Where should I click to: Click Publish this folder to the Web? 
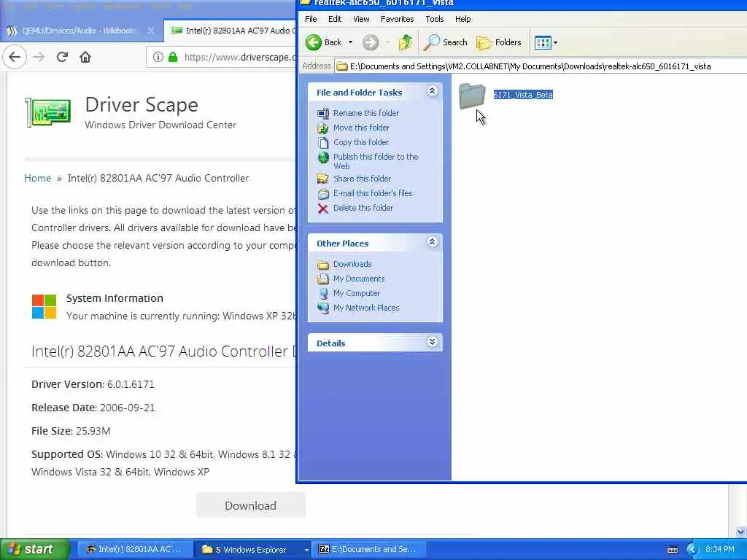point(376,161)
